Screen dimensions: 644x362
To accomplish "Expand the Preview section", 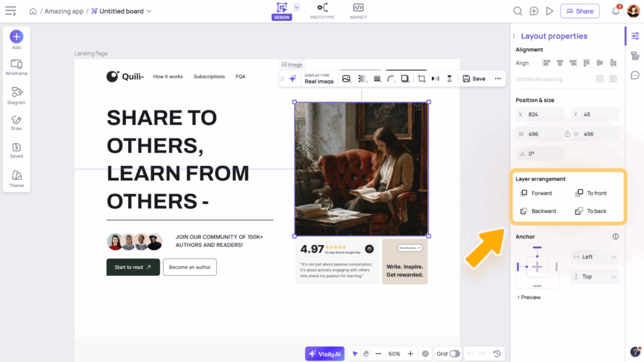I will 529,297.
